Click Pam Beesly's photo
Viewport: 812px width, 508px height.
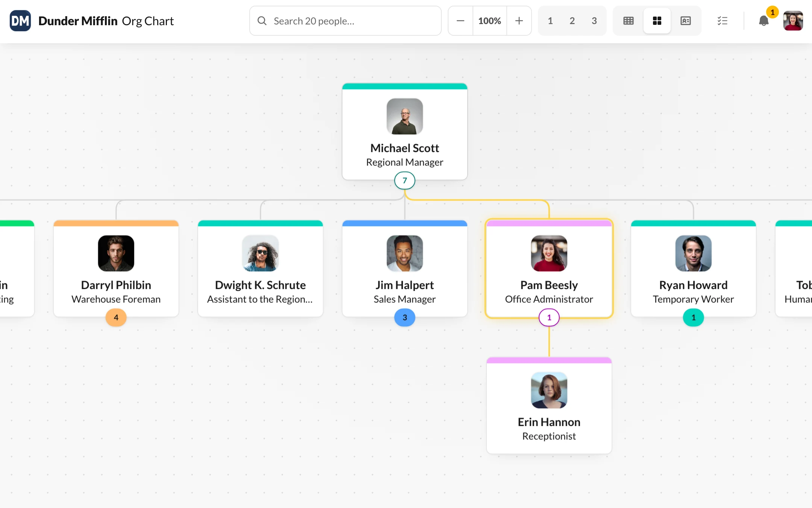(549, 254)
